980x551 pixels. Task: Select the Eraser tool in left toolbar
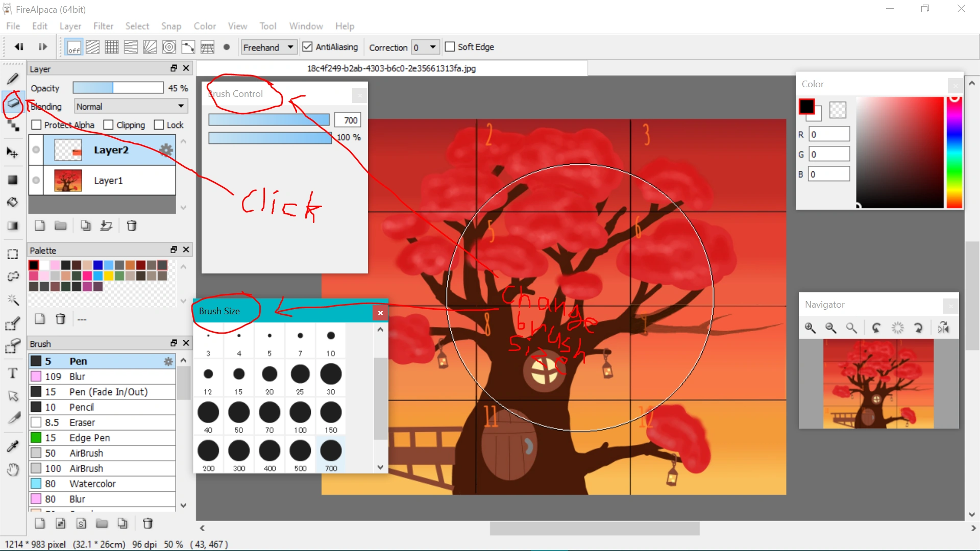13,104
